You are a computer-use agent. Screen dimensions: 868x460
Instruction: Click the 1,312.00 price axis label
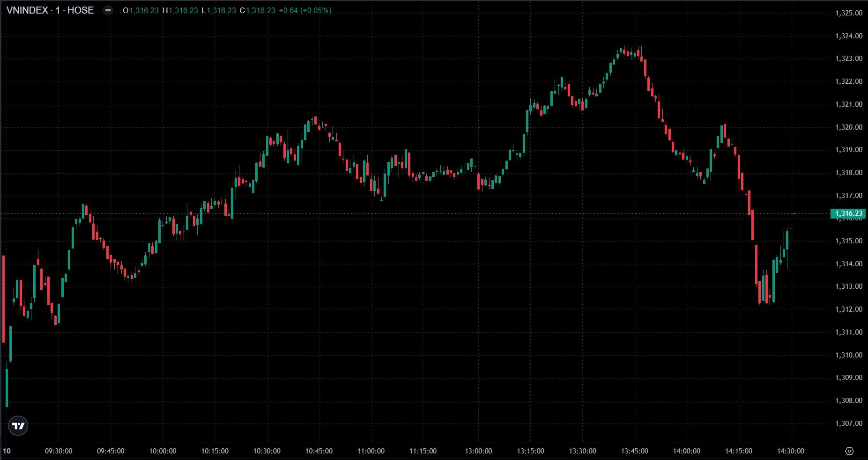click(x=849, y=309)
